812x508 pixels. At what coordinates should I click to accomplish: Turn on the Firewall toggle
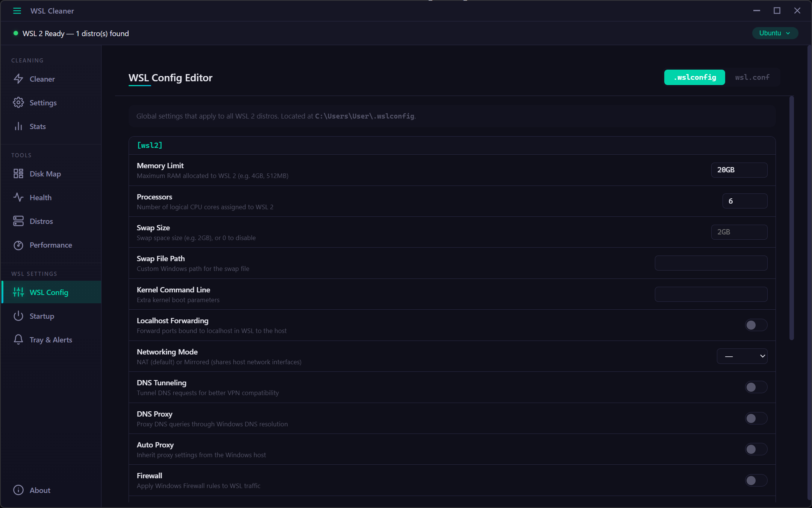click(756, 480)
